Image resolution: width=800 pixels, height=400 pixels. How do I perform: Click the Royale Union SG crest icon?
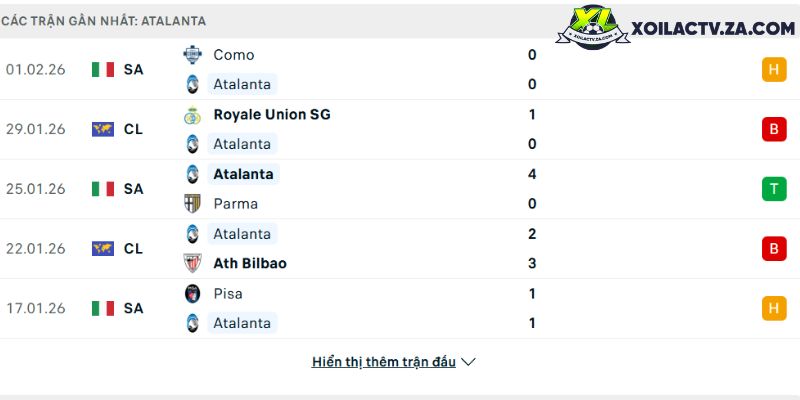tap(192, 115)
